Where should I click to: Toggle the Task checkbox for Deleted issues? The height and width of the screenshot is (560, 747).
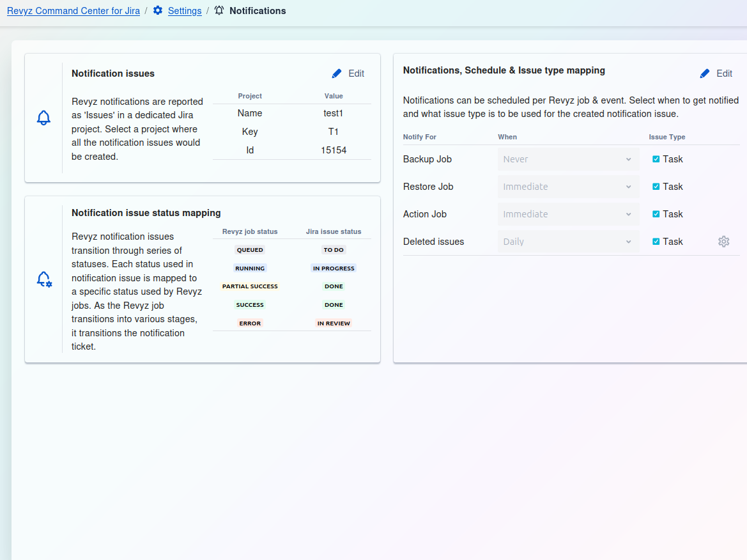[x=656, y=242]
